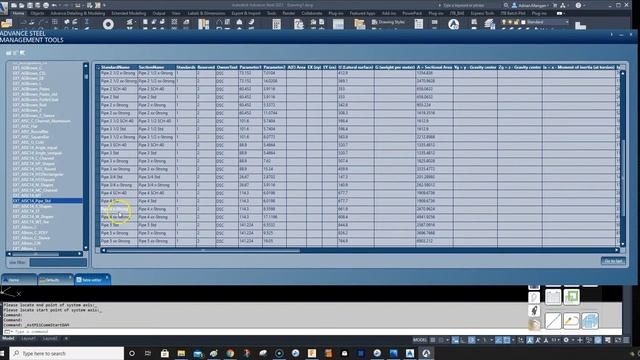Click the 'Go to last' button below table

tap(613, 260)
